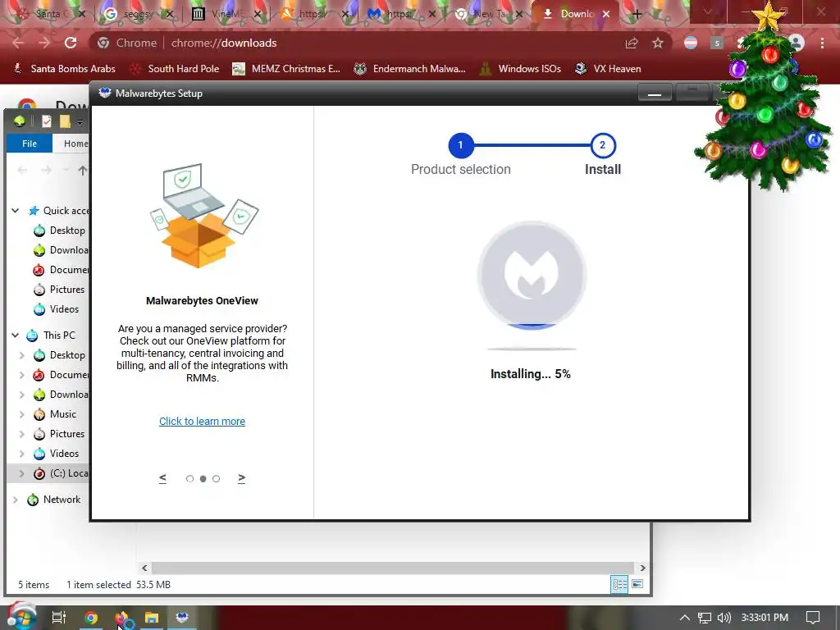Expand the (C:) Local disk node
The height and width of the screenshot is (630, 840).
22,473
